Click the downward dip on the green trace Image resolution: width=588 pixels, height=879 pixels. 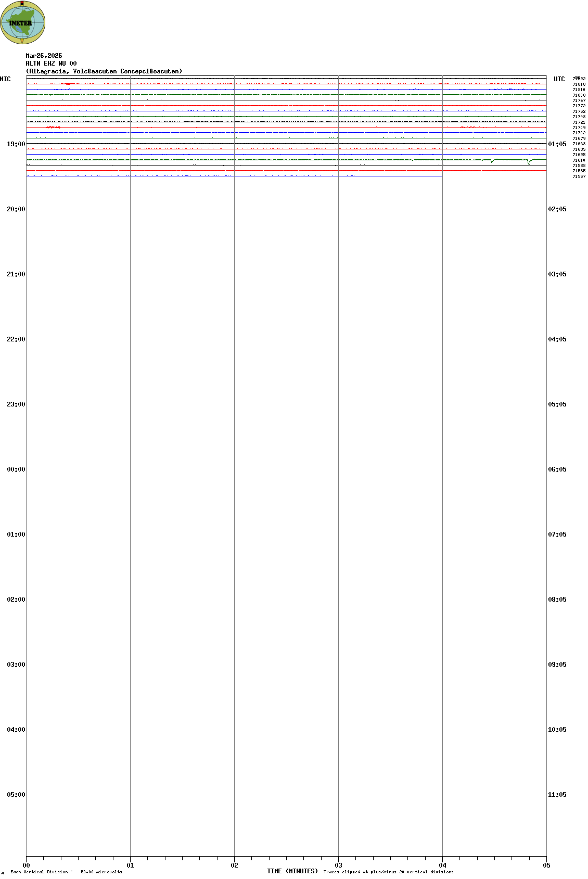pos(492,162)
